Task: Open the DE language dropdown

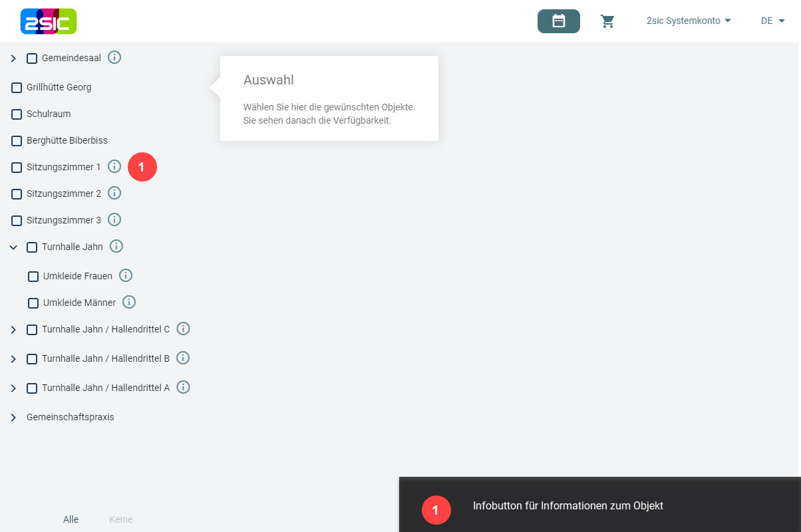Action: point(773,21)
